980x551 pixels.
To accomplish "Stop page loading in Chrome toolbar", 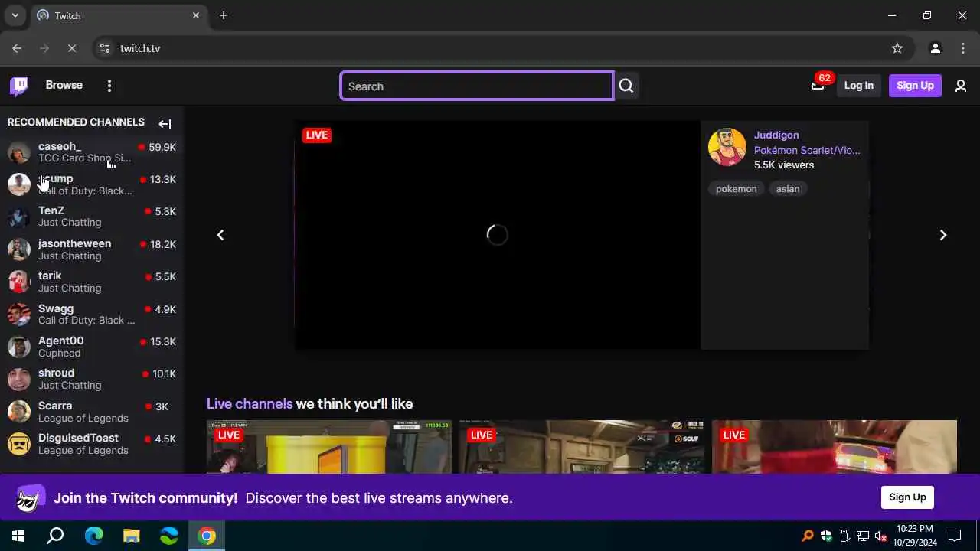I will pos(71,48).
